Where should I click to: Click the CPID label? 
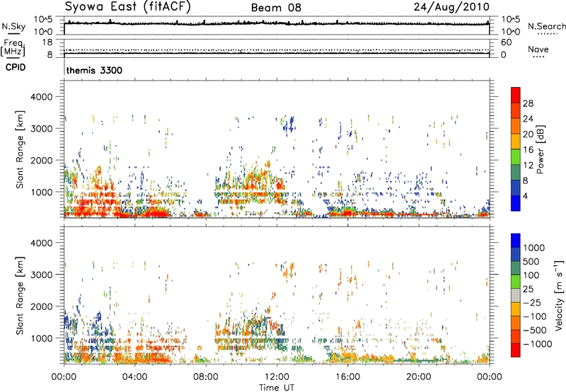[16, 67]
